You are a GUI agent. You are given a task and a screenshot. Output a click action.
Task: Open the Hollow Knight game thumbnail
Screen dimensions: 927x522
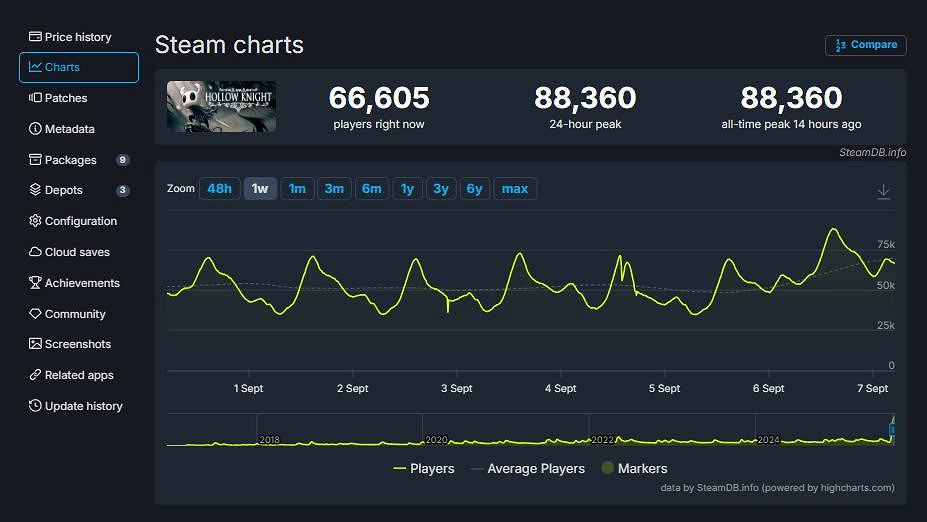point(221,107)
